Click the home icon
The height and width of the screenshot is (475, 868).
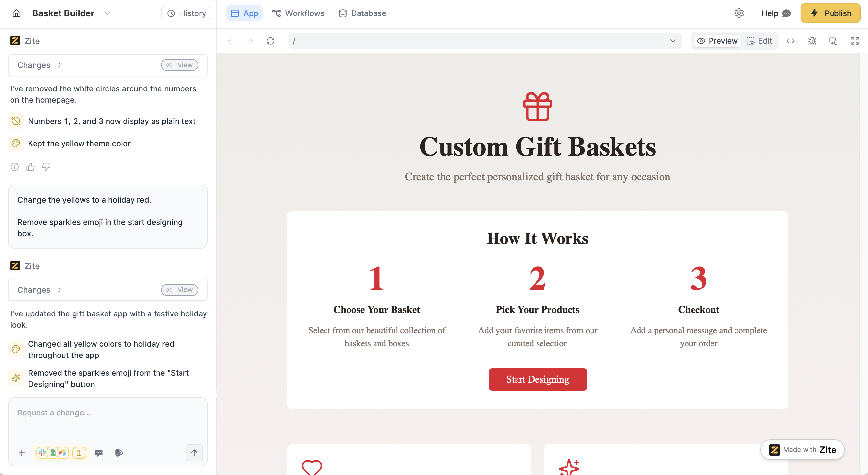pos(16,13)
